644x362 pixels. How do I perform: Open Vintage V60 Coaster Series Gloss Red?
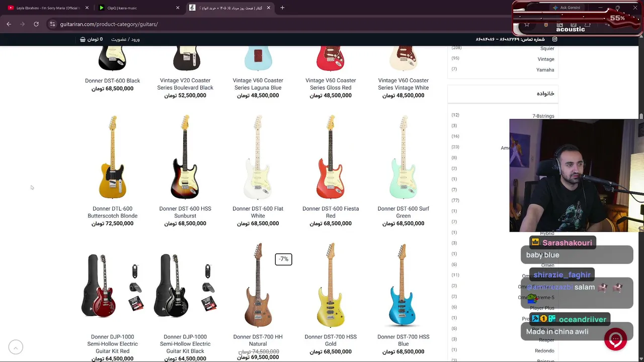pyautogui.click(x=331, y=84)
